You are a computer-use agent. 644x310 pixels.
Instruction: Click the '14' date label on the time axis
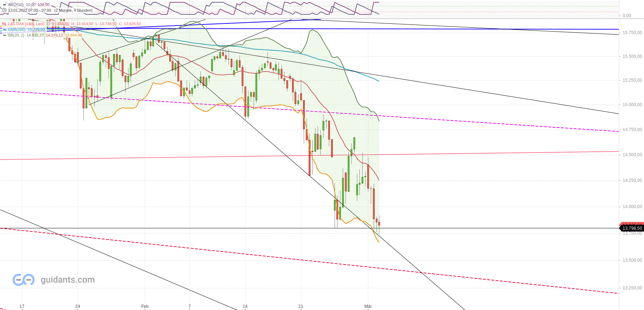pyautogui.click(x=245, y=306)
